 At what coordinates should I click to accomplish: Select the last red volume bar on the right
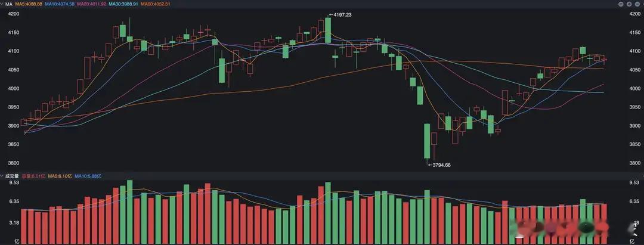603,224
